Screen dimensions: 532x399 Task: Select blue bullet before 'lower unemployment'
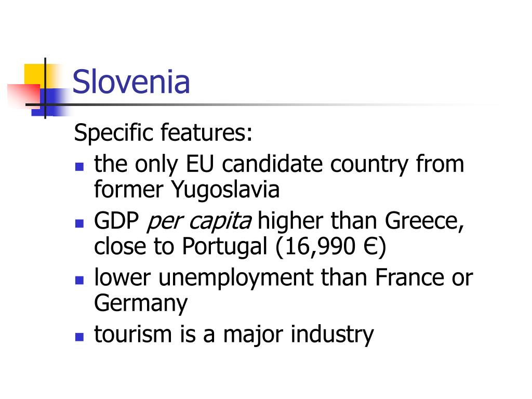click(79, 280)
